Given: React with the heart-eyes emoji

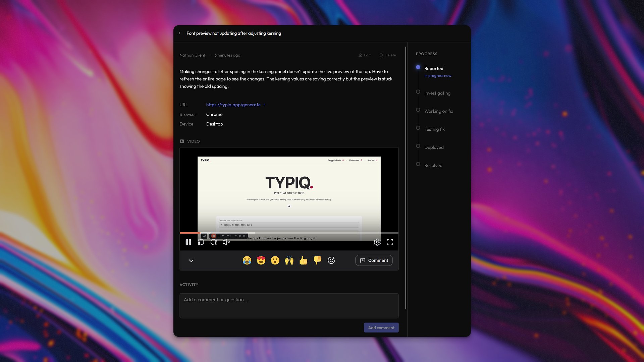Looking at the screenshot, I should [261, 260].
